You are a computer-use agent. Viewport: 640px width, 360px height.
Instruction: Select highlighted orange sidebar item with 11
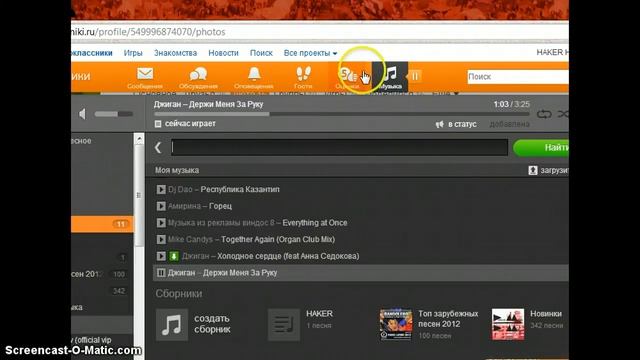pos(102,224)
